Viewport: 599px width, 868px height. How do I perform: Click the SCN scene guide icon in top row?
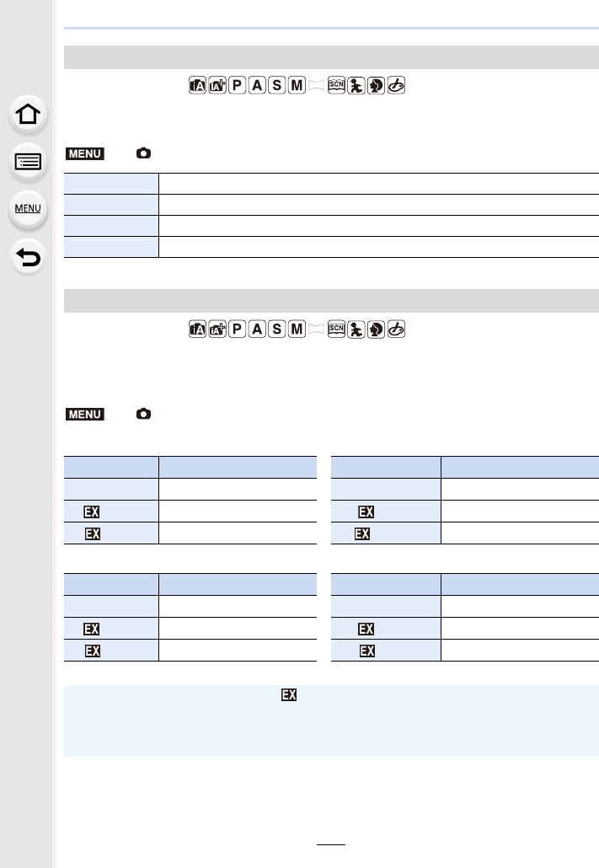click(337, 86)
